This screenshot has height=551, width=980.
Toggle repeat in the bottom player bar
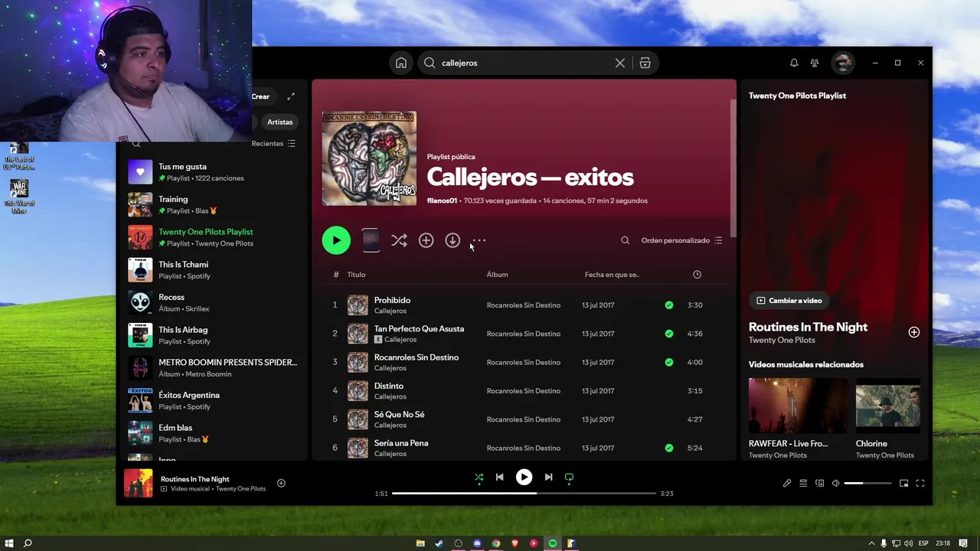569,478
